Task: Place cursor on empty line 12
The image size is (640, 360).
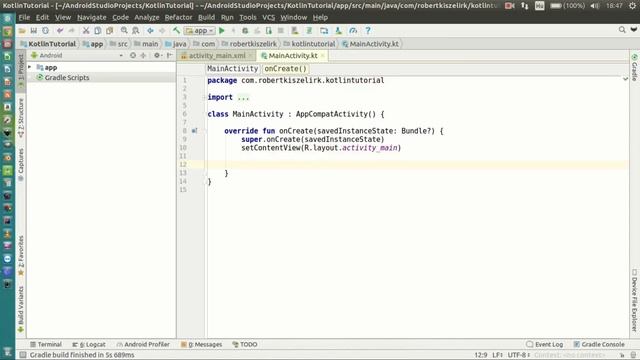Action: 416,164
